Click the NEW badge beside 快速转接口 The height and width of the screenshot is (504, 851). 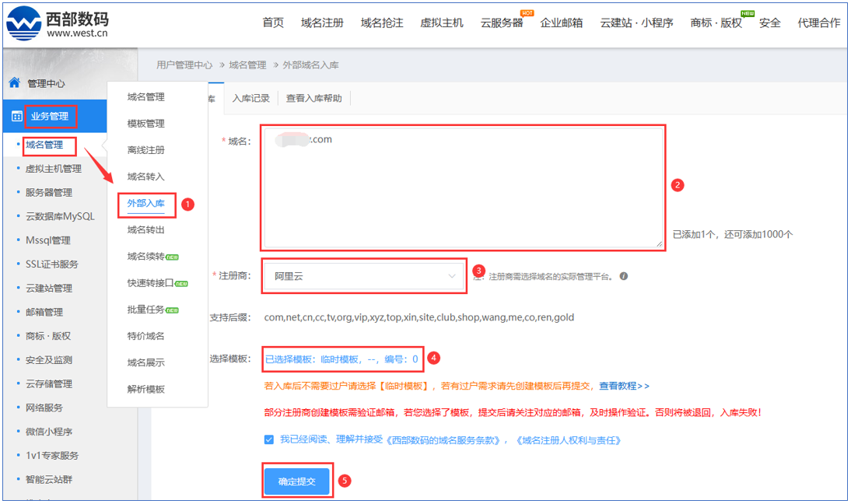pyautogui.click(x=182, y=284)
